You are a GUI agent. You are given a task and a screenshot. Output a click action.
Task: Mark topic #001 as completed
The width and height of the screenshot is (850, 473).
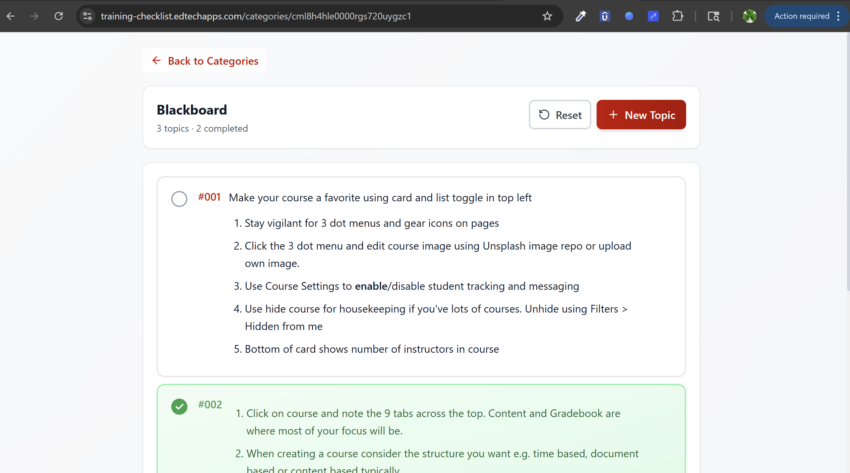click(179, 199)
